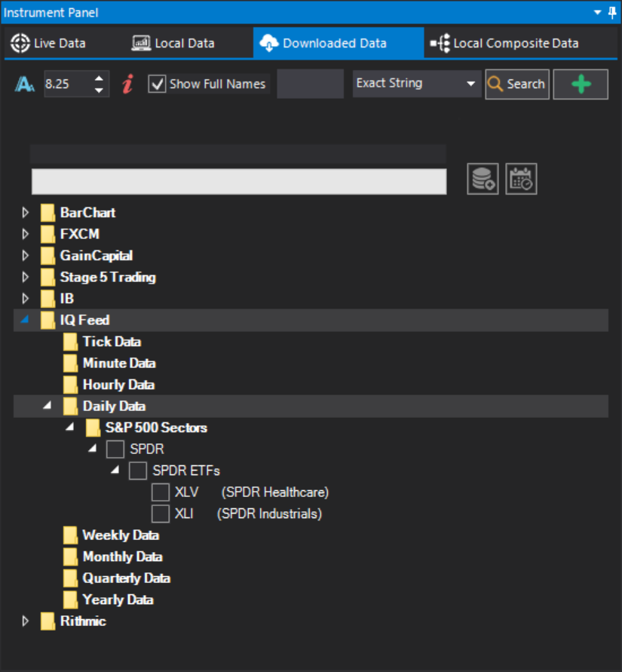Collapse the IQ Feed folder

[x=25, y=319]
